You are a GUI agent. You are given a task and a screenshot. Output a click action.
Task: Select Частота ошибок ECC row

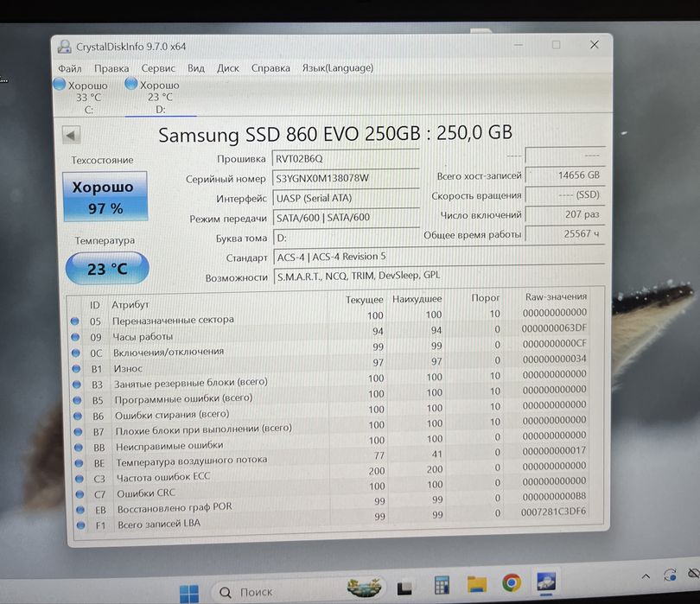[331, 473]
